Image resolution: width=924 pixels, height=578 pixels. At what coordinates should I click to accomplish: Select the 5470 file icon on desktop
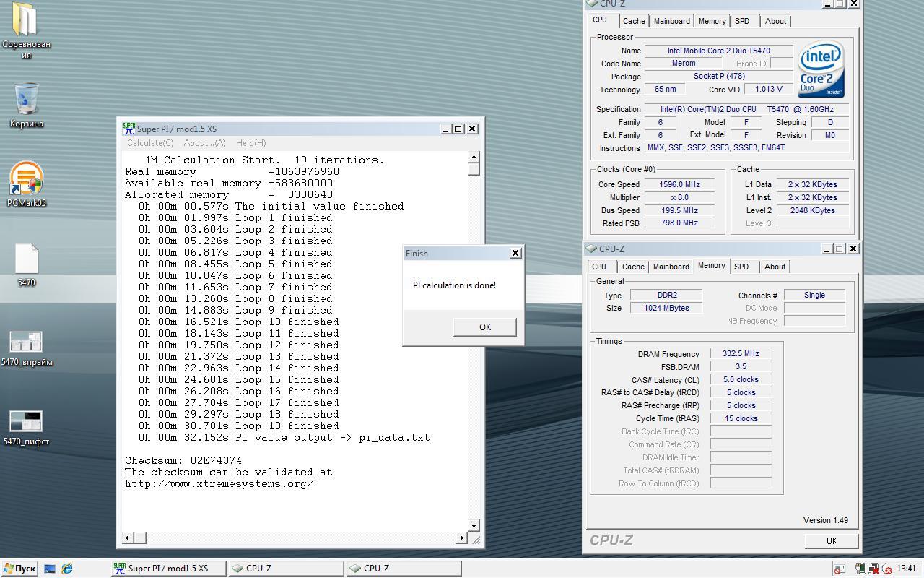coord(27,264)
